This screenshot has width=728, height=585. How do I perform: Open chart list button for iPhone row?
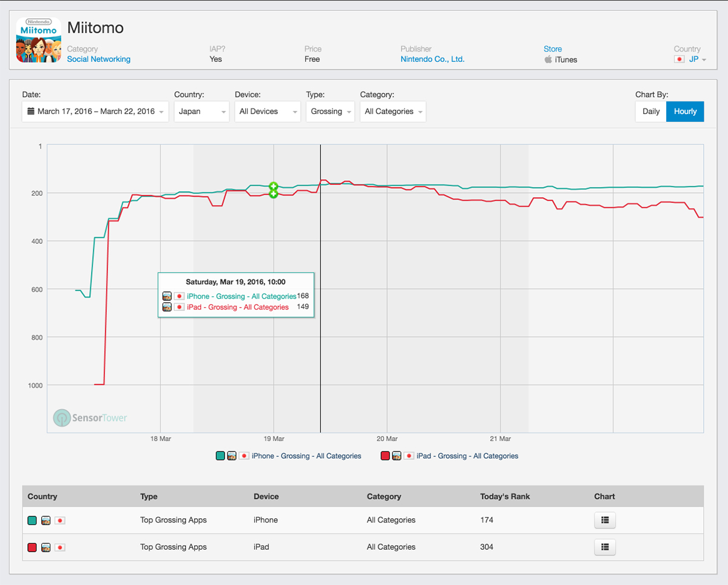tap(605, 520)
